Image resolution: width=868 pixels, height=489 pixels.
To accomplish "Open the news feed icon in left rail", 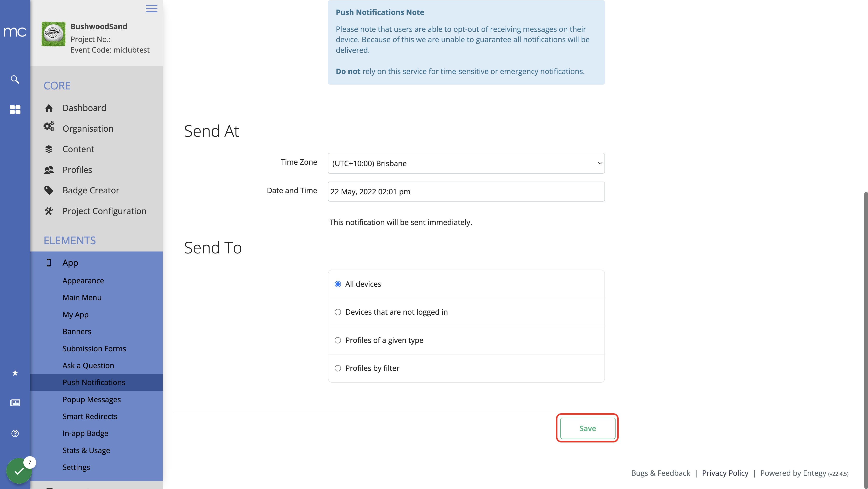I will (x=15, y=403).
